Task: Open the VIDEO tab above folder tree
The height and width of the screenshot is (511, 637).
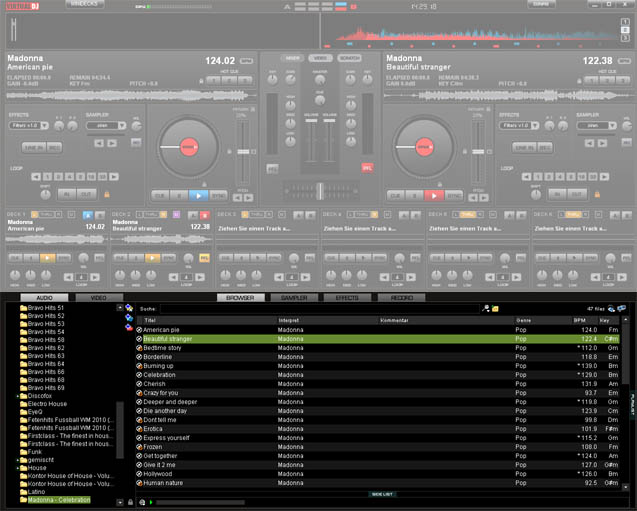Action: tap(99, 298)
